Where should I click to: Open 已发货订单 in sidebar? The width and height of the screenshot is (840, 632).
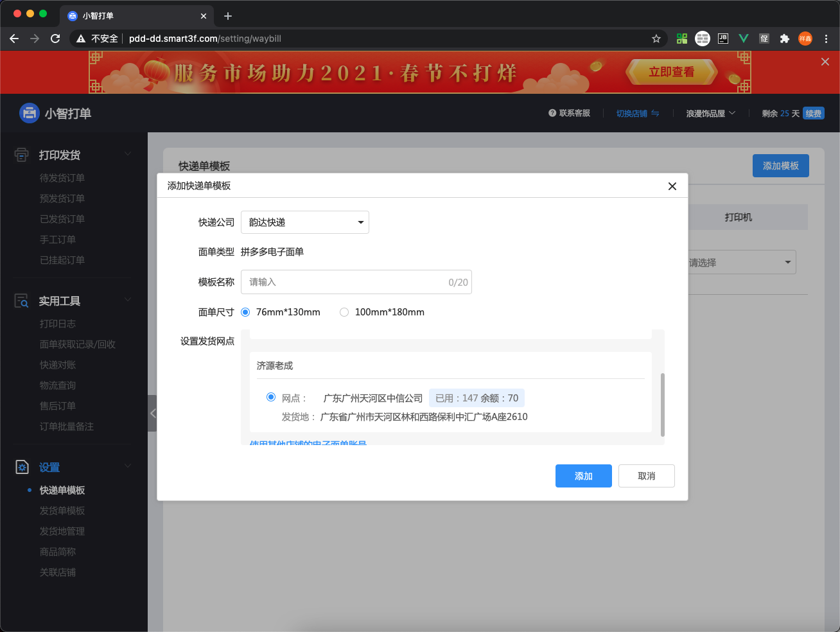[62, 219]
